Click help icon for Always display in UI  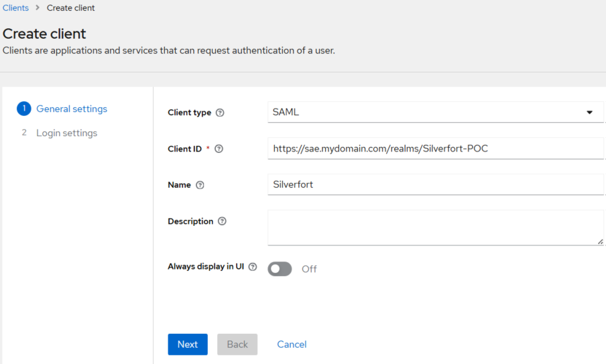coord(253,267)
